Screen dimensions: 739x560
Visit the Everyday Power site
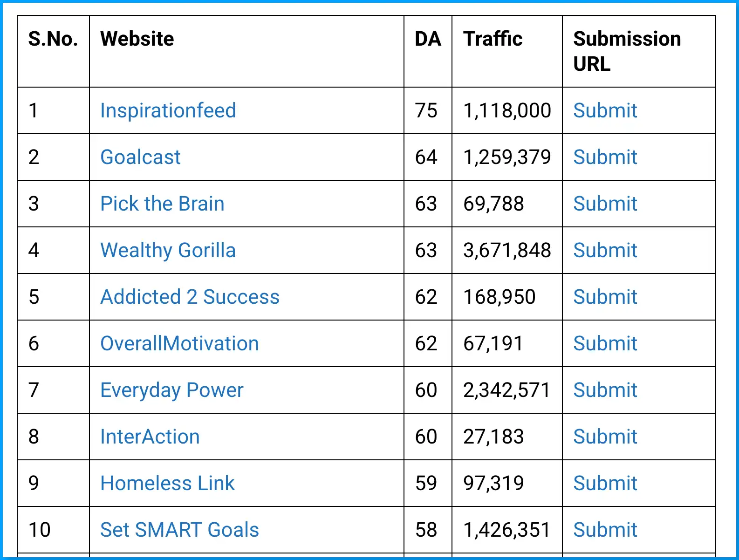171,390
